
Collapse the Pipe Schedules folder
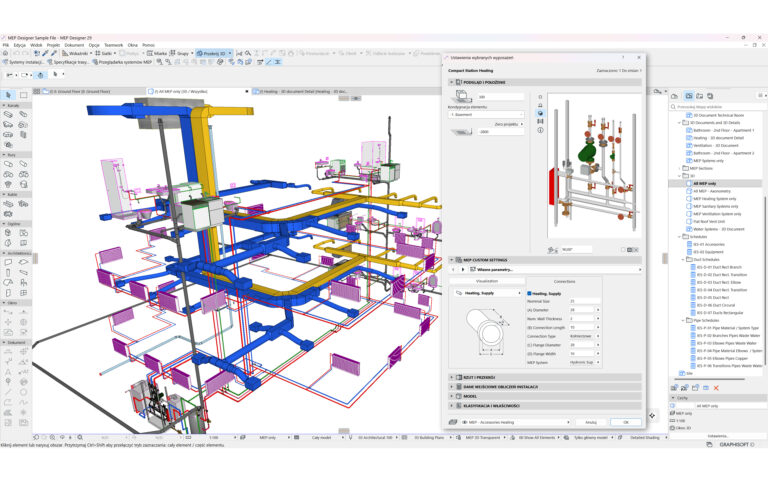click(x=684, y=320)
